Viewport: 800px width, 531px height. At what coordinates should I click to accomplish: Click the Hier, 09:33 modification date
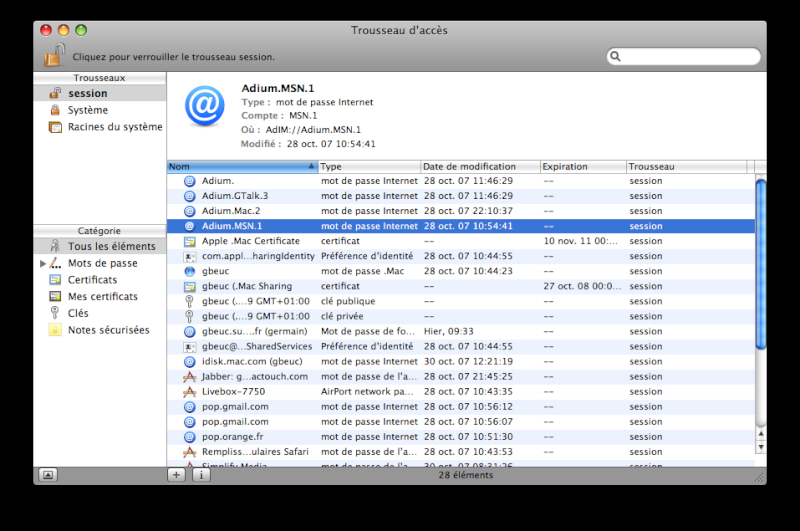pos(448,332)
